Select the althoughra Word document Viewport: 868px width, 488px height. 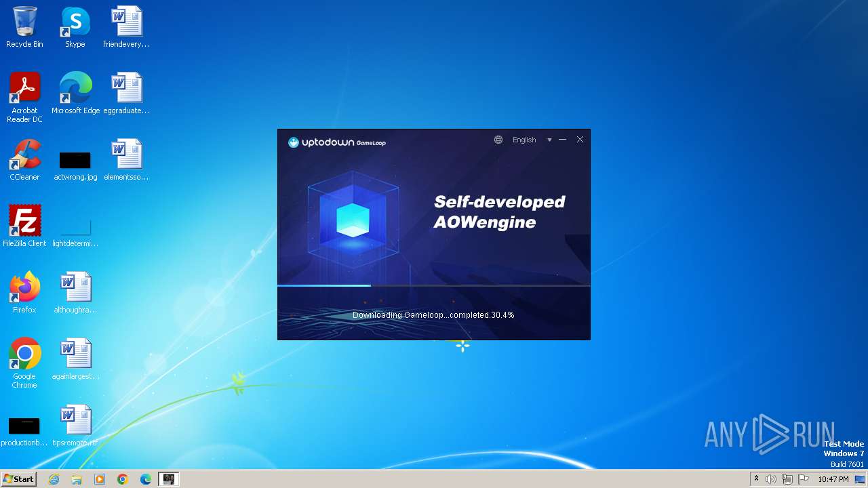click(x=75, y=293)
